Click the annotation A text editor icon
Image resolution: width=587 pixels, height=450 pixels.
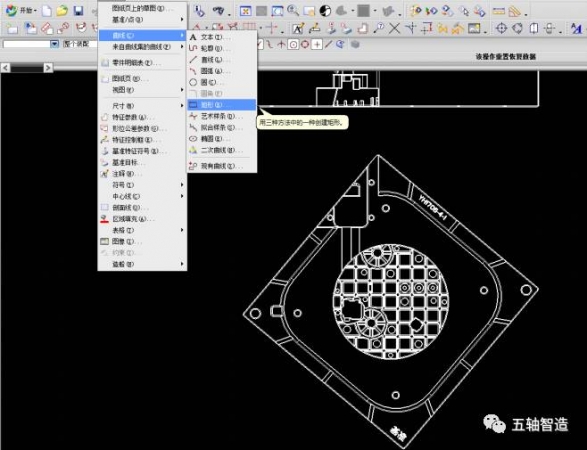(x=298, y=28)
